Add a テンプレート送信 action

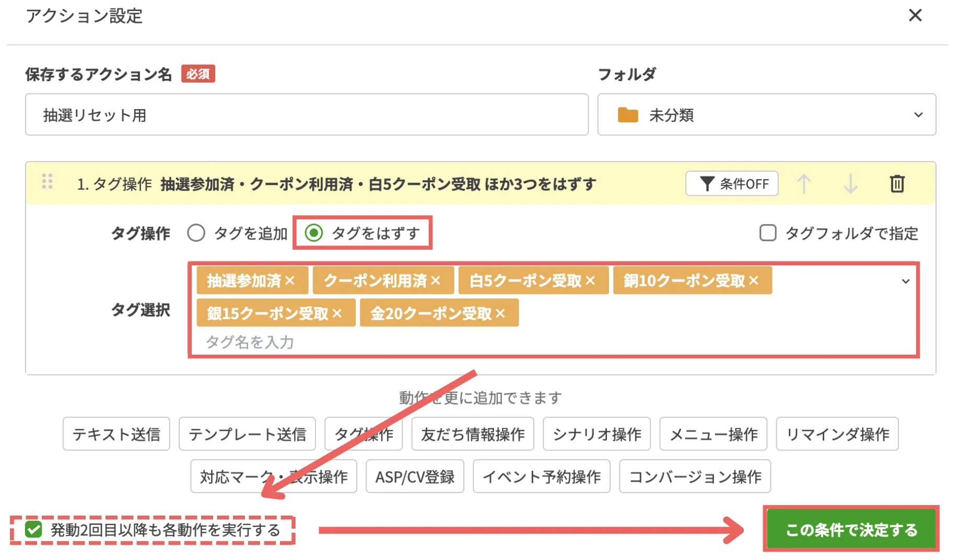(x=247, y=434)
